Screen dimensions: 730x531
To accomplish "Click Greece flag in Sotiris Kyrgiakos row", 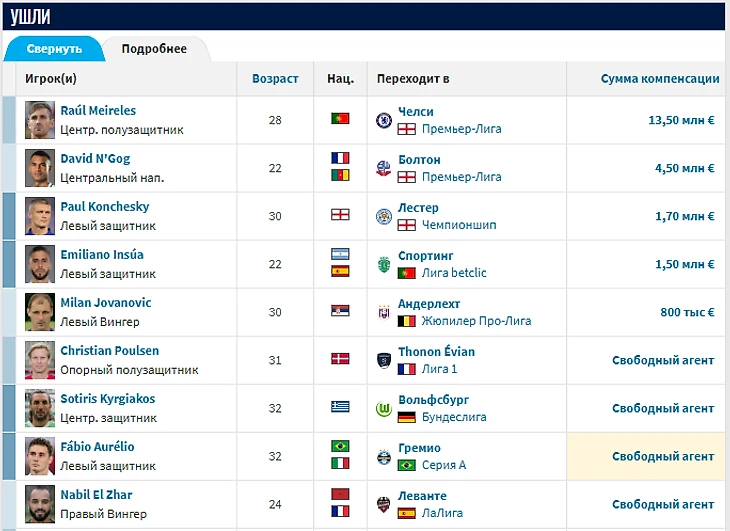I will pyautogui.click(x=340, y=407).
